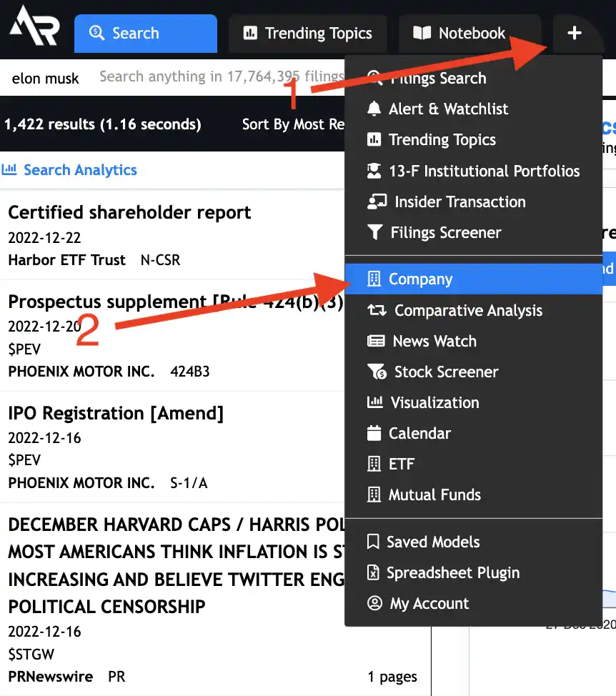Open the Sort By Most Recent dropdown

[x=293, y=124]
